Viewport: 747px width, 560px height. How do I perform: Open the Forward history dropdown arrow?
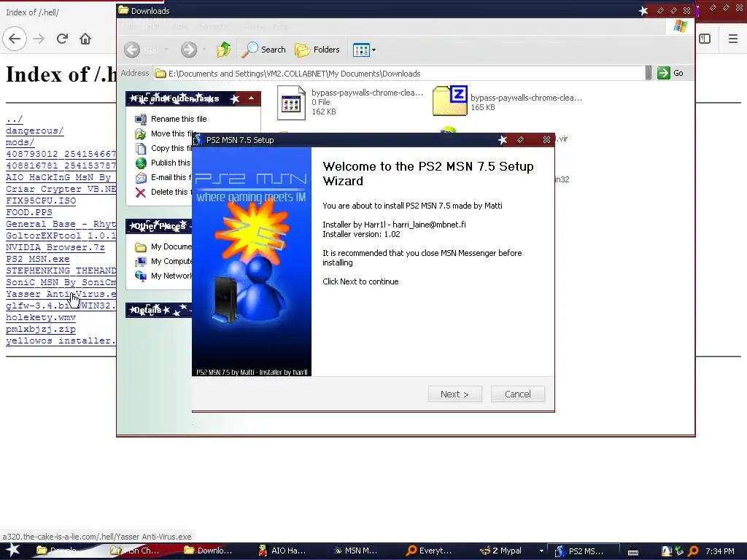(204, 50)
